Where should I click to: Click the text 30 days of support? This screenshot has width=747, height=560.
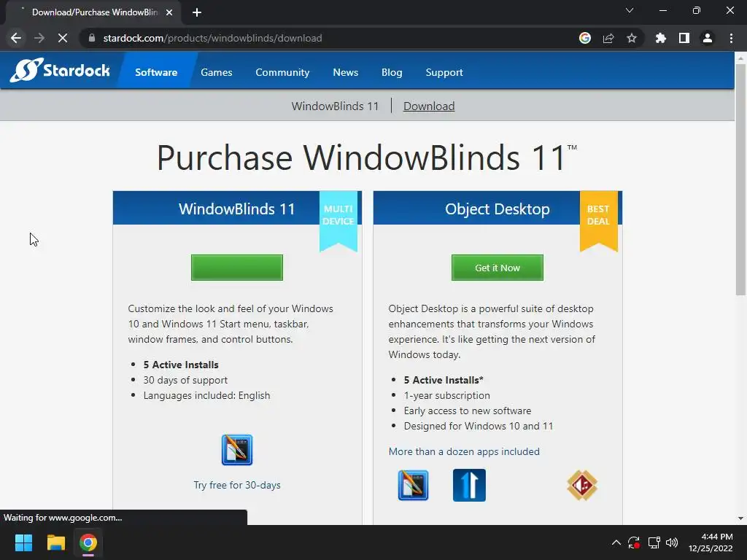185,380
